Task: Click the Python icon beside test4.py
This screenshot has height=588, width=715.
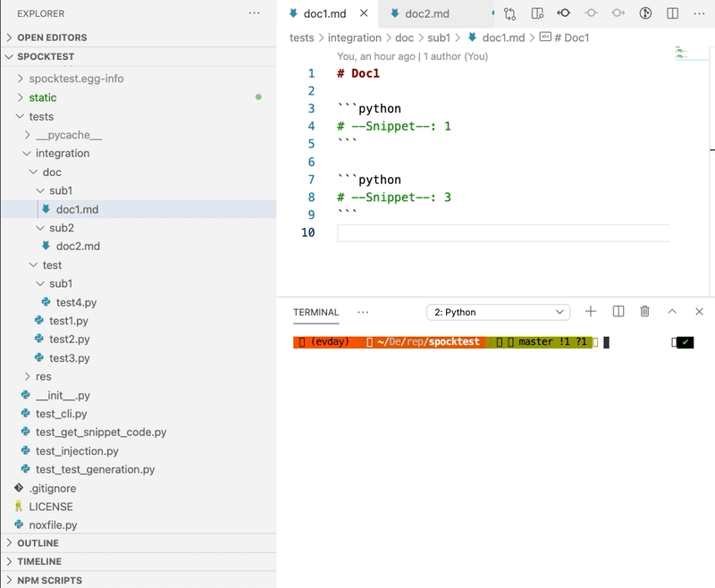Action: pyautogui.click(x=46, y=302)
